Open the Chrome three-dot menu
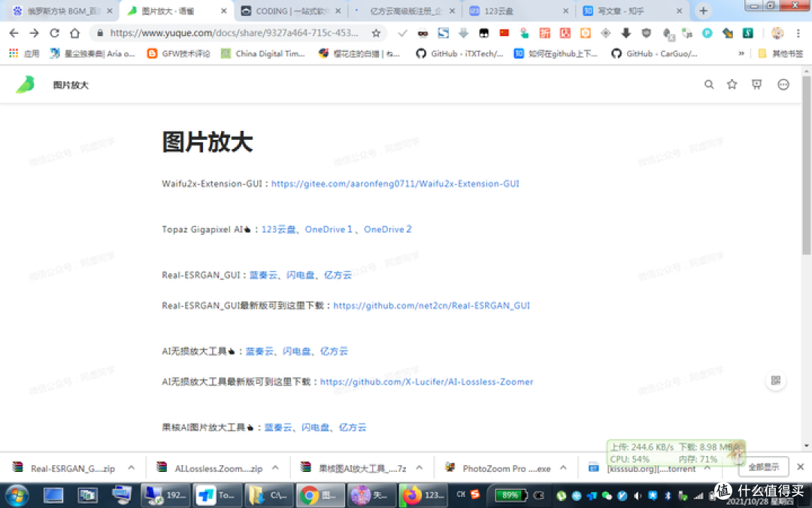Image resolution: width=812 pixels, height=508 pixels. [x=798, y=33]
